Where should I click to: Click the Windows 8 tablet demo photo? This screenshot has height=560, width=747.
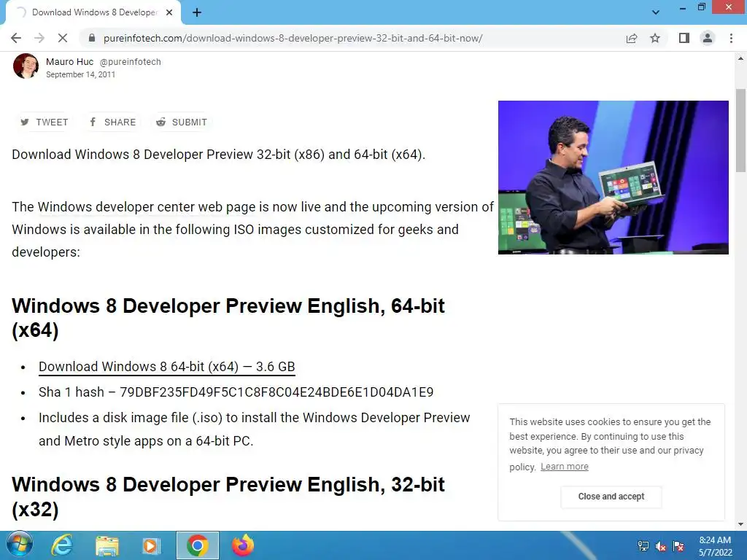613,177
